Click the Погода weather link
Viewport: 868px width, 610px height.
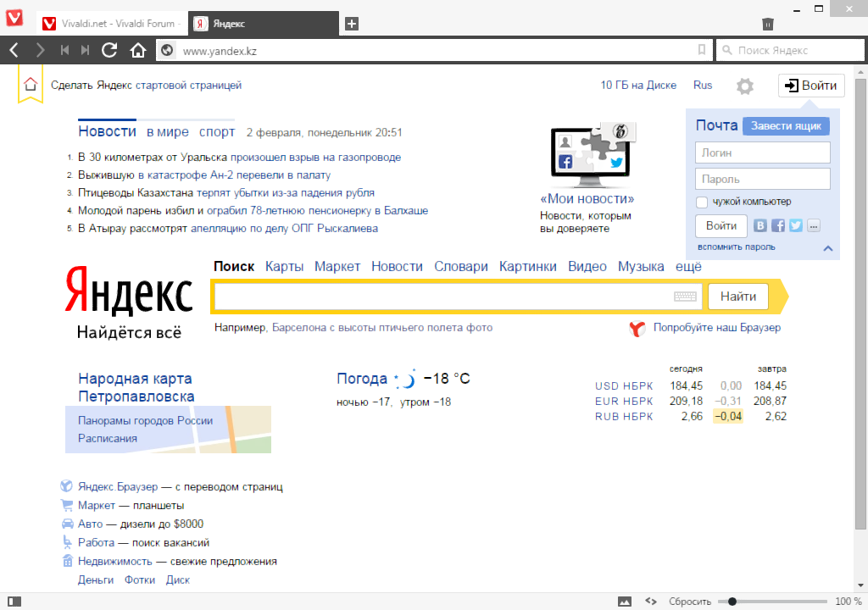(x=361, y=379)
